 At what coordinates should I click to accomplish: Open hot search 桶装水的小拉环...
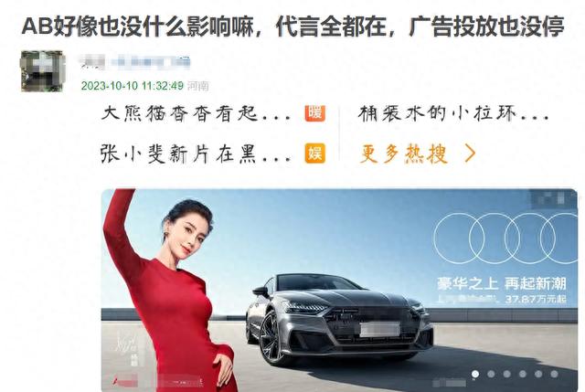tap(453, 113)
